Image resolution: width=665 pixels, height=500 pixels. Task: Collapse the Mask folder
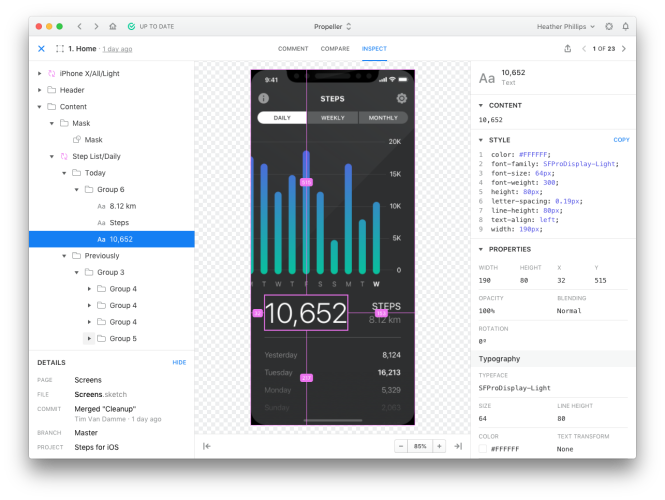(52, 123)
